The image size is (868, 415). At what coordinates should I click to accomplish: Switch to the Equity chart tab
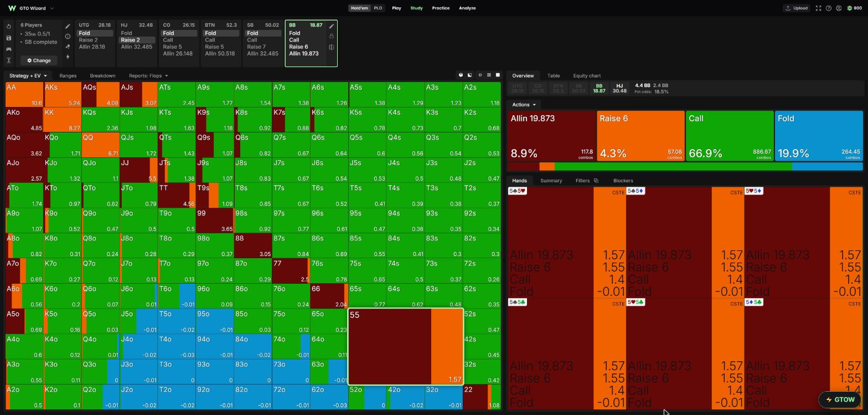tap(587, 75)
